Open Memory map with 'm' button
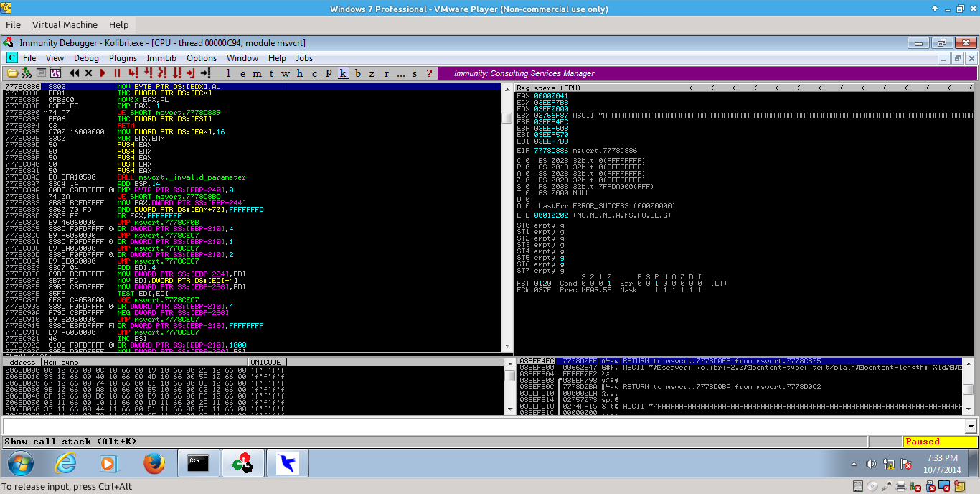Viewport: 980px width, 494px height. coord(256,73)
